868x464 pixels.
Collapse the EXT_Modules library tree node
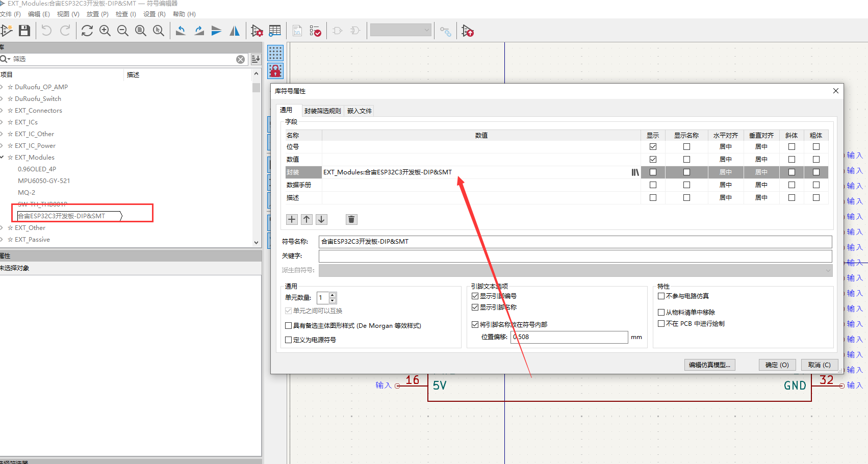pos(3,158)
